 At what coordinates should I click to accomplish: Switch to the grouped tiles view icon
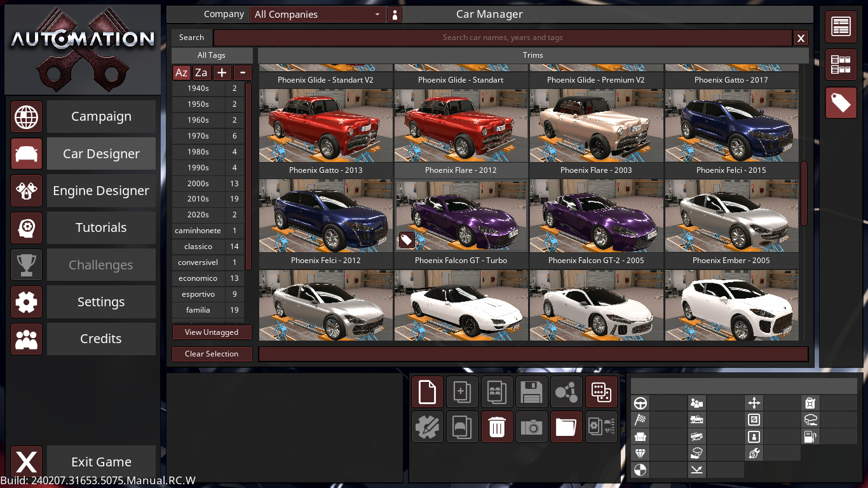841,65
